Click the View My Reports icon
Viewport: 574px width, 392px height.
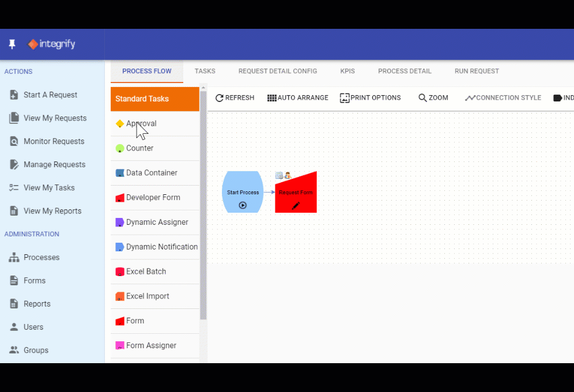tap(14, 211)
